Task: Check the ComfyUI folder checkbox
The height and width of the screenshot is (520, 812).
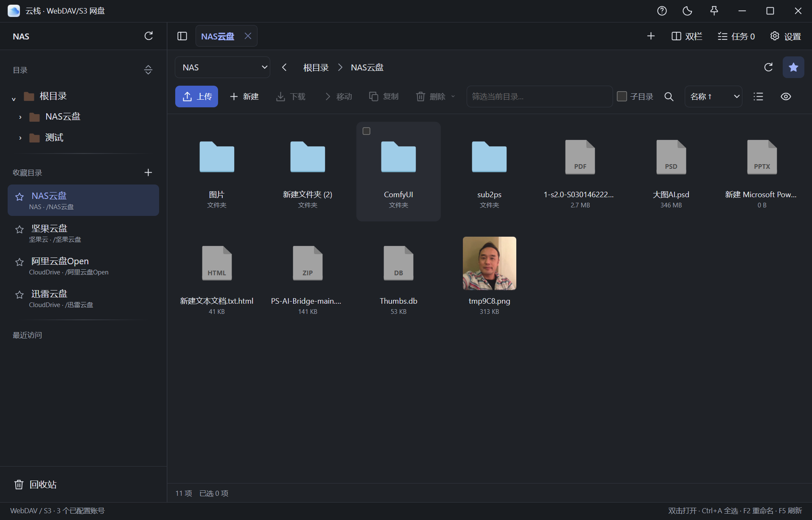Action: [367, 131]
